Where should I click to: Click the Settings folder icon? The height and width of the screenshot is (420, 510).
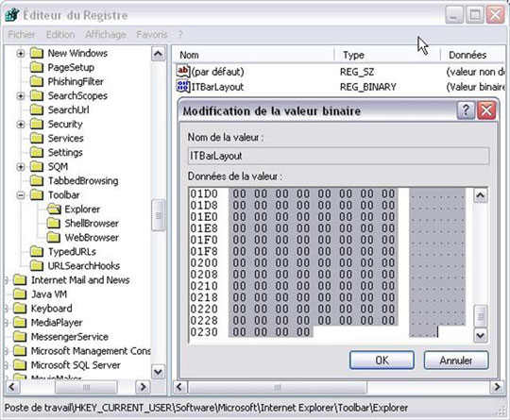37,152
